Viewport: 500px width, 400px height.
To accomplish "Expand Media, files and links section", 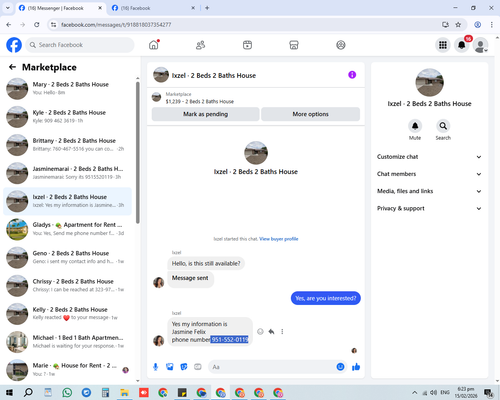I will [x=429, y=191].
